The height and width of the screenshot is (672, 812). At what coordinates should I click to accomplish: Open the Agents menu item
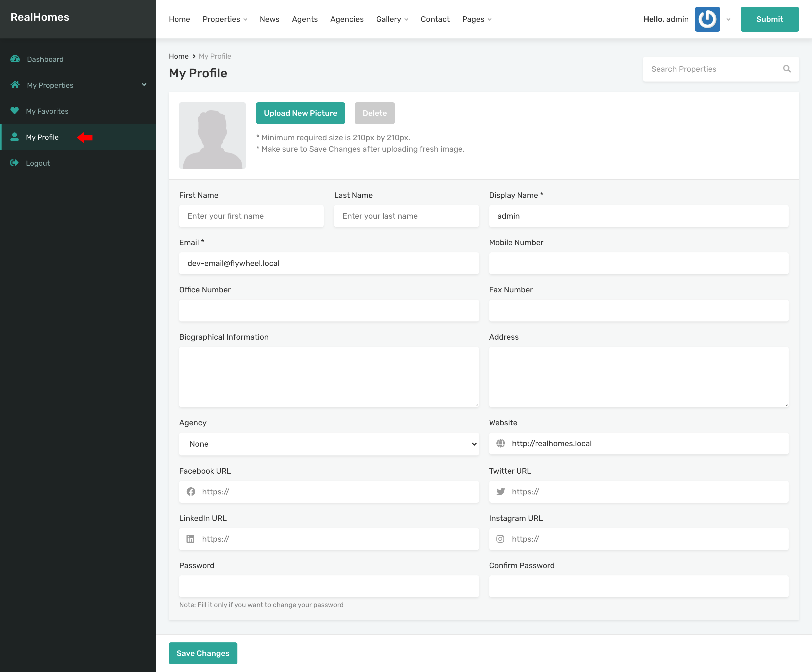tap(305, 19)
